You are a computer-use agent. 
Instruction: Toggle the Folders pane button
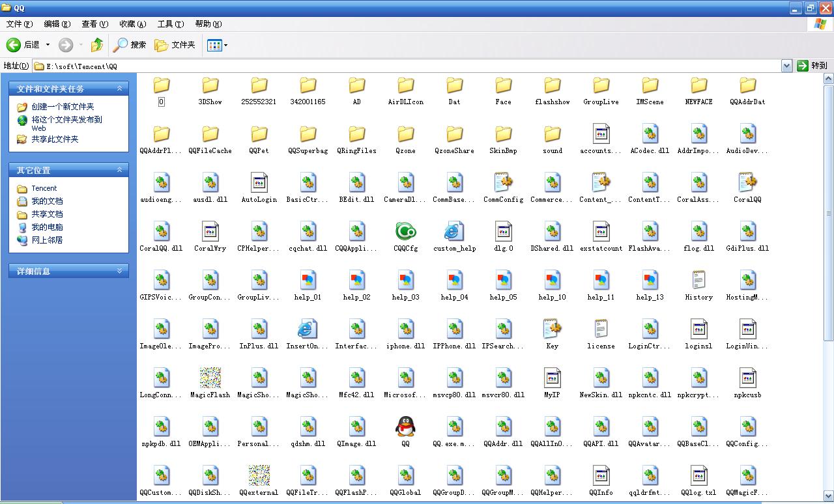[x=175, y=45]
